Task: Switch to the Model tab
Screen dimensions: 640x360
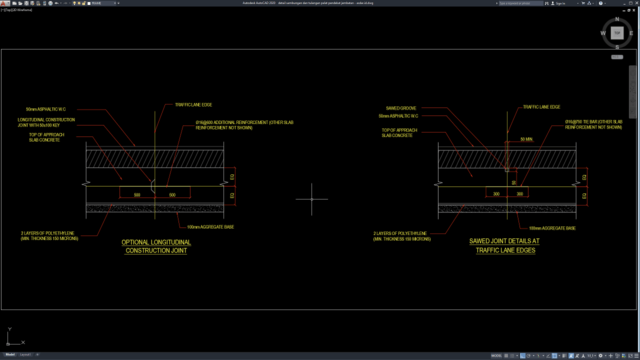Action: tap(10, 355)
